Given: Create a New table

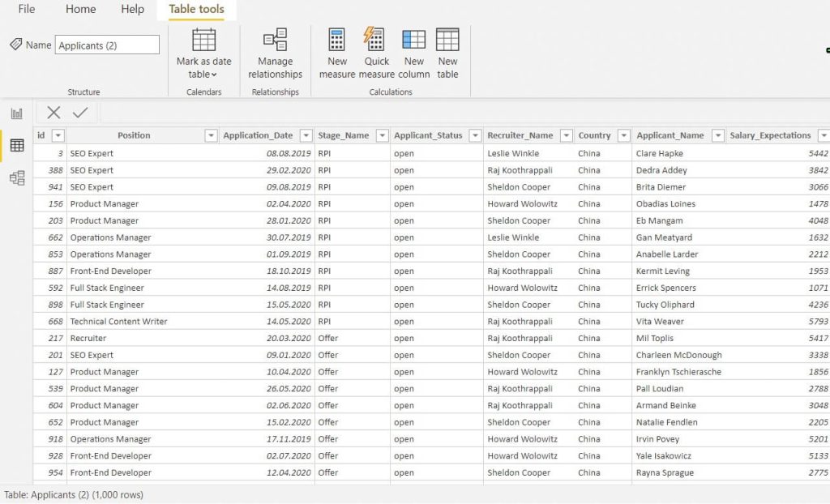Looking at the screenshot, I should coord(447,53).
